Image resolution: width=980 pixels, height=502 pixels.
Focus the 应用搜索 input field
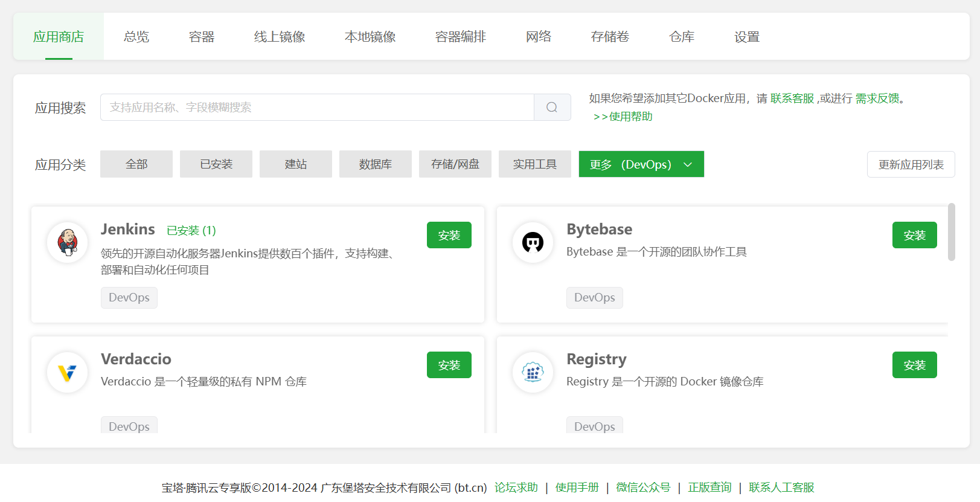click(317, 107)
